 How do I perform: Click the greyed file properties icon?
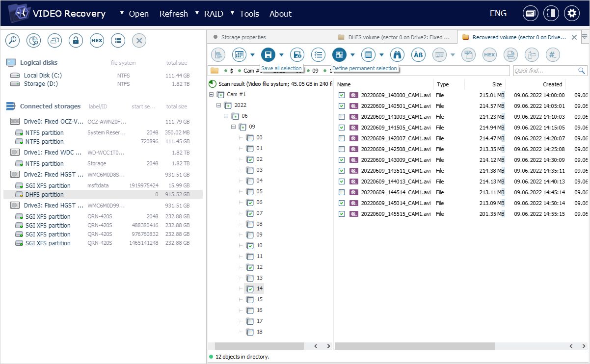468,54
